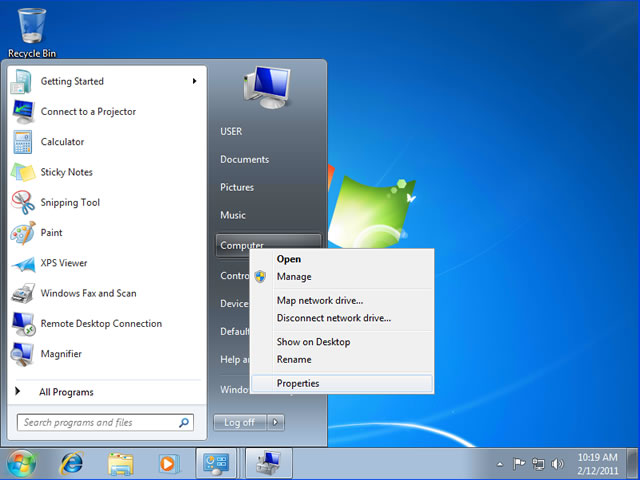Click the Control Panel taskbar icon
This screenshot has height=480, width=640.
point(216,464)
